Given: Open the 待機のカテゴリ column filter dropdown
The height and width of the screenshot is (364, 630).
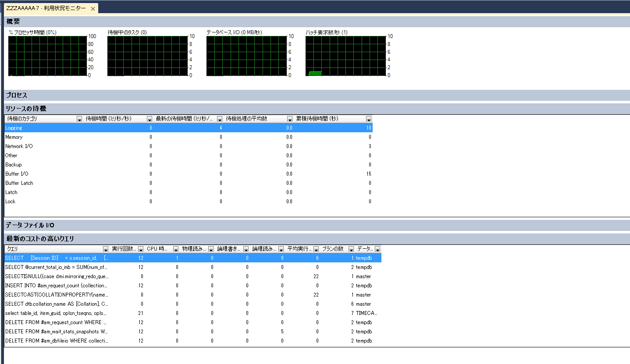Looking at the screenshot, I should [x=79, y=119].
